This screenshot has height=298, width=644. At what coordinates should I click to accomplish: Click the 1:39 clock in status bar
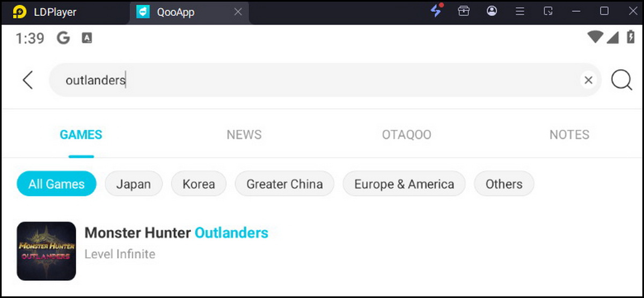[x=30, y=38]
